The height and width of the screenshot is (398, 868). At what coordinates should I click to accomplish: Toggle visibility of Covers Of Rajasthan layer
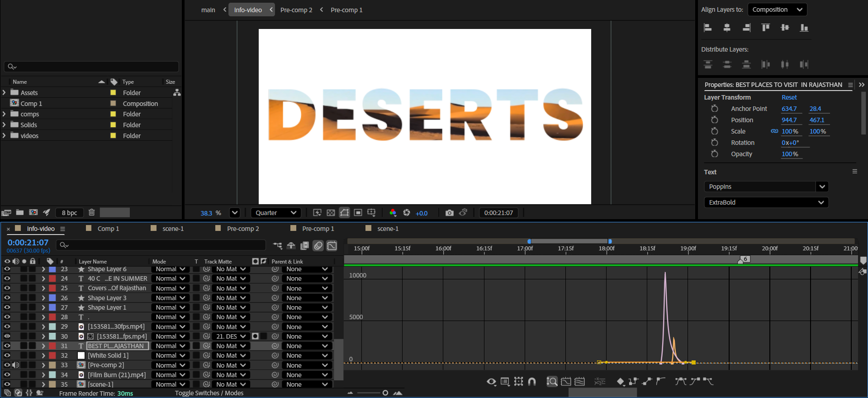7,288
